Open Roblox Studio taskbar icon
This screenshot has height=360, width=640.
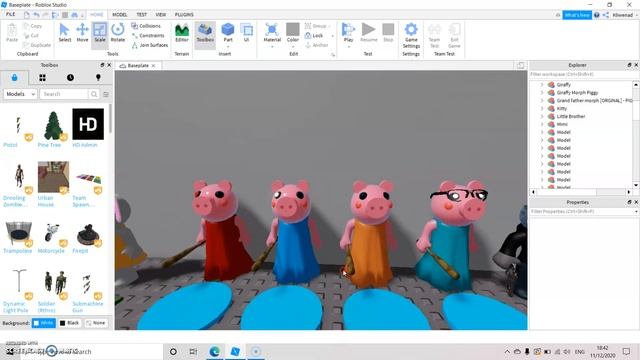pos(235,351)
